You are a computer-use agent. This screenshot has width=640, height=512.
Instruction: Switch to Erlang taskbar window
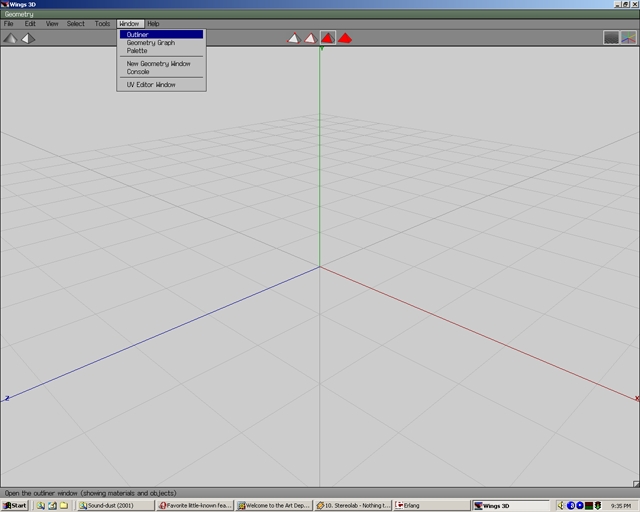pos(432,505)
